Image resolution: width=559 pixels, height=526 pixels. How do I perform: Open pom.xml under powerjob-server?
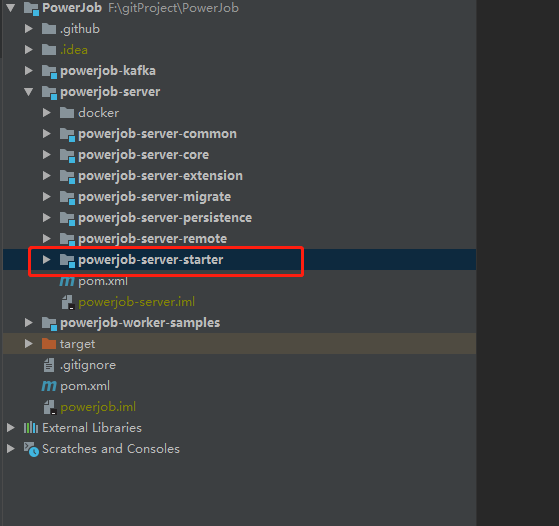tap(103, 281)
